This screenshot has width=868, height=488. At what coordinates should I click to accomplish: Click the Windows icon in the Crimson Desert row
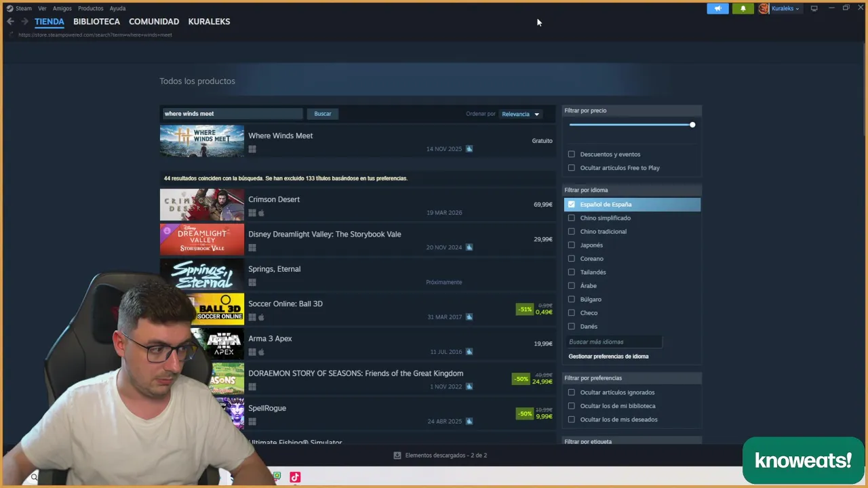tap(252, 213)
